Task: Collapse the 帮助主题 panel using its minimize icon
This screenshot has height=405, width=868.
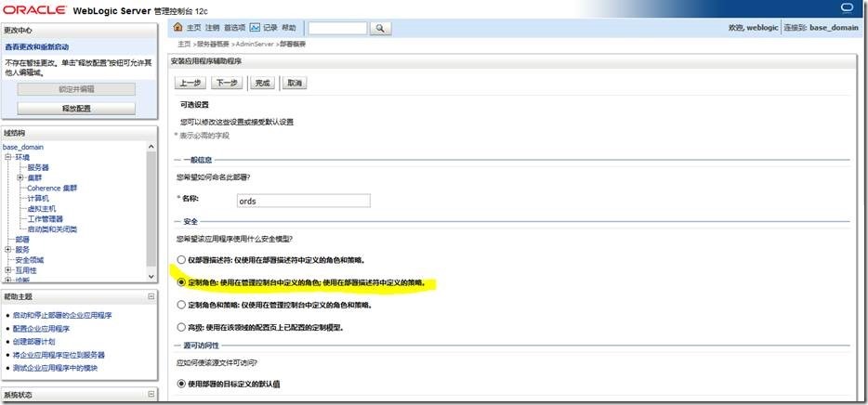Action: point(151,296)
